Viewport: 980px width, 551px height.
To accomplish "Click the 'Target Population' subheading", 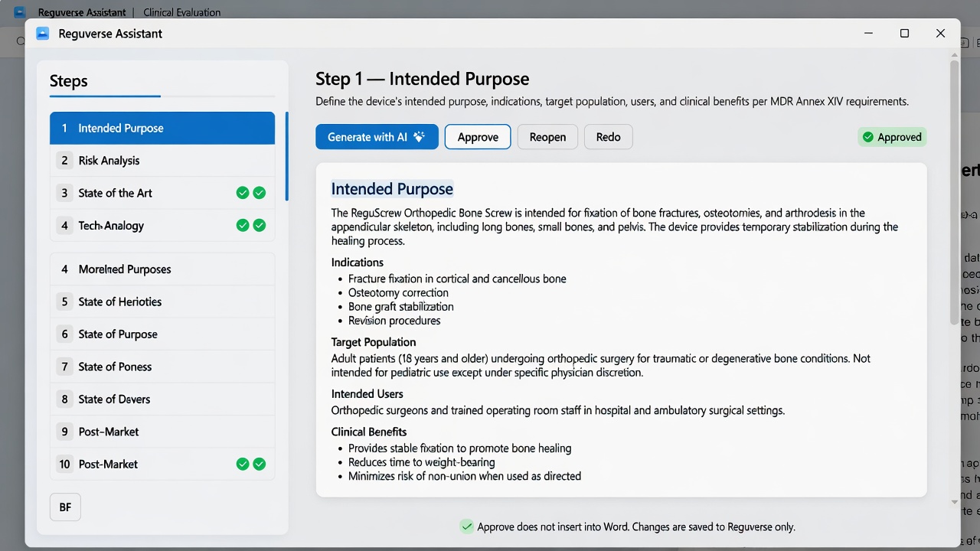I will coord(374,342).
